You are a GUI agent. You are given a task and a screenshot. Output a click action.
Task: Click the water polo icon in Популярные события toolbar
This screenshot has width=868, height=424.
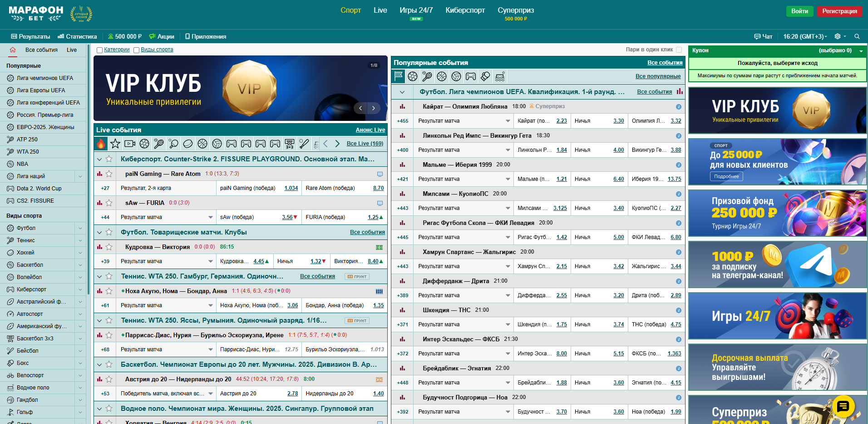(500, 76)
